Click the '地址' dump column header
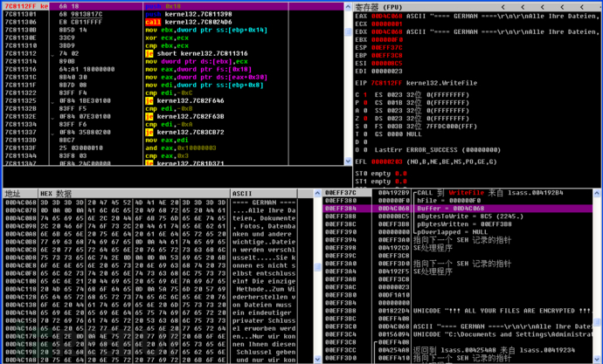The width and height of the screenshot is (603, 364). click(x=19, y=194)
